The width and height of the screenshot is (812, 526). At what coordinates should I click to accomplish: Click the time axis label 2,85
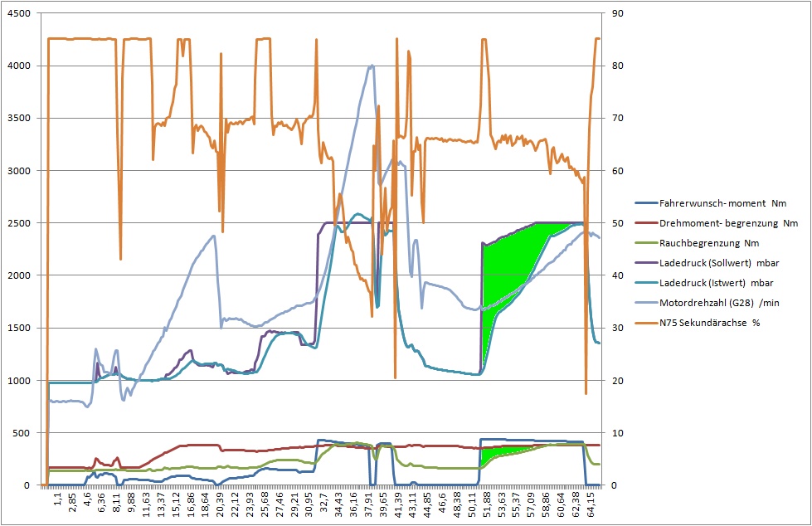click(x=72, y=502)
